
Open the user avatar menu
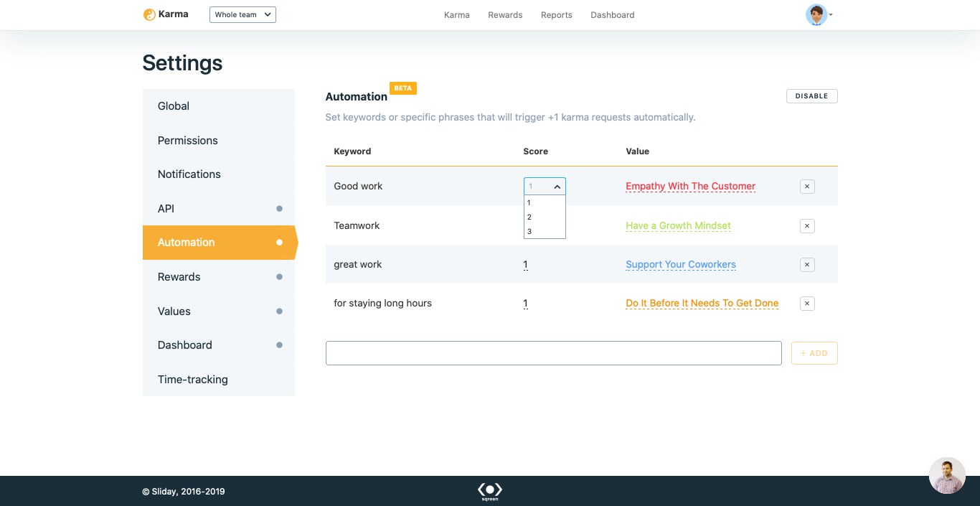point(819,14)
